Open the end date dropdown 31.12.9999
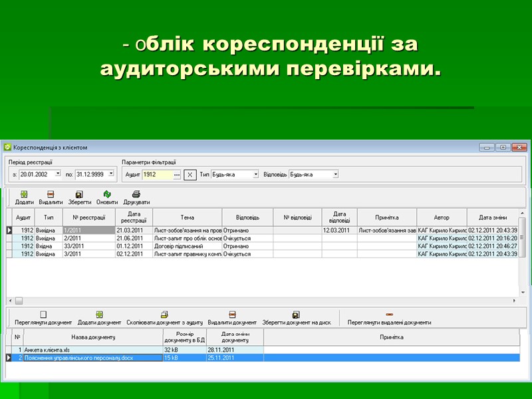This screenshot has height=399, width=532. [x=111, y=174]
